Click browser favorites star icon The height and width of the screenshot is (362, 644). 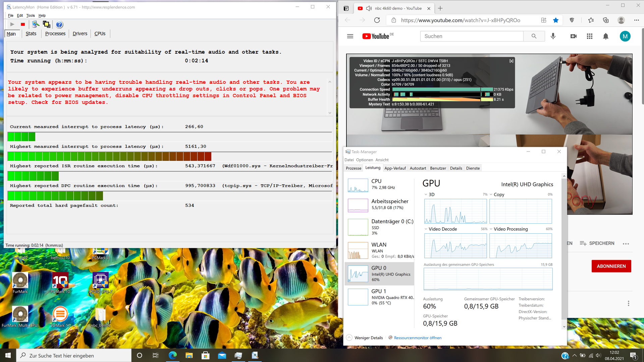556,20
